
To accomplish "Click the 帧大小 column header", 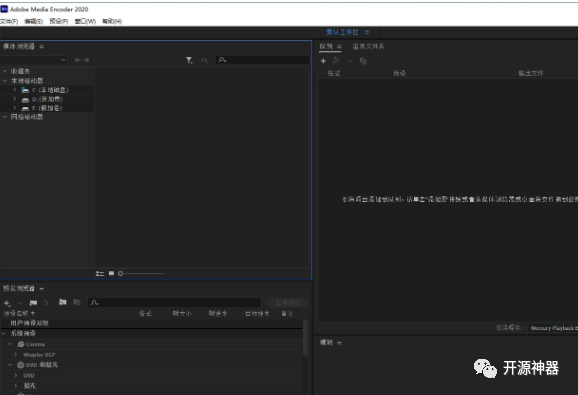I will click(182, 313).
